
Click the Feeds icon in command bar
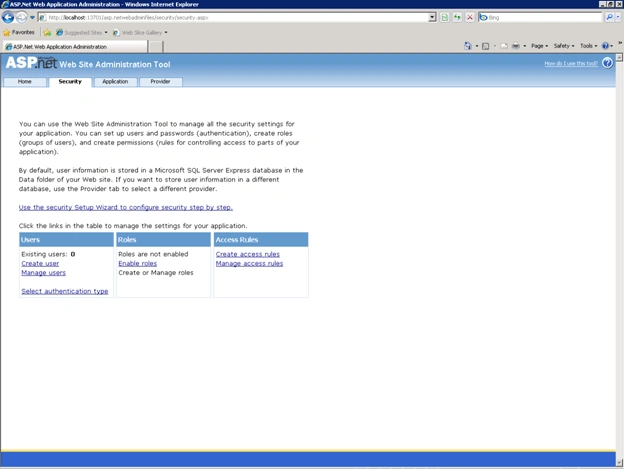click(486, 46)
